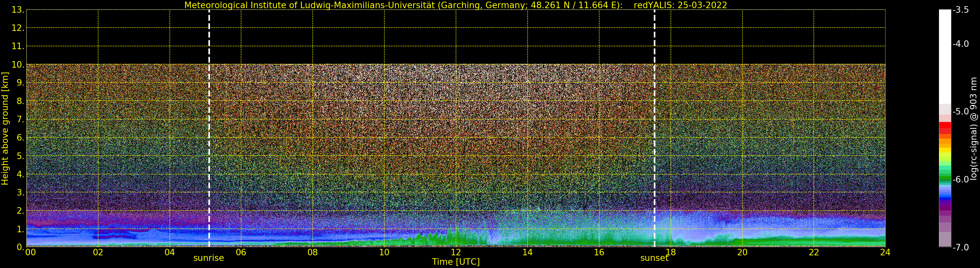Click the time axis tick '08'
This screenshot has width=980, height=268.
(313, 252)
